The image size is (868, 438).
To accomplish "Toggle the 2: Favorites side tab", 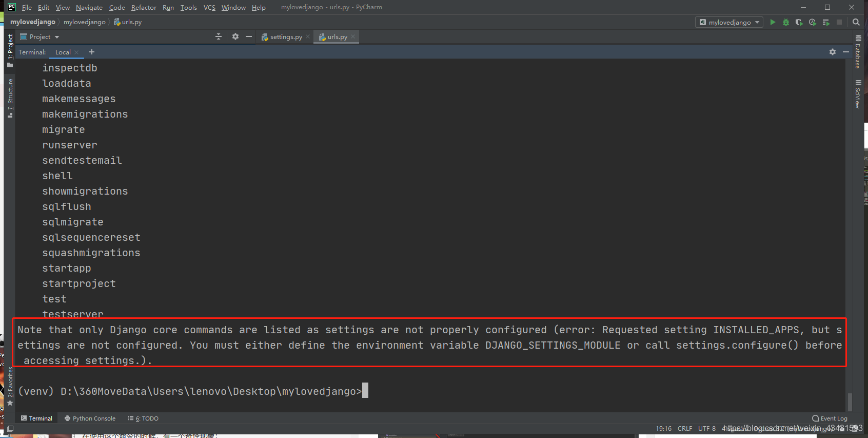I will 10,386.
